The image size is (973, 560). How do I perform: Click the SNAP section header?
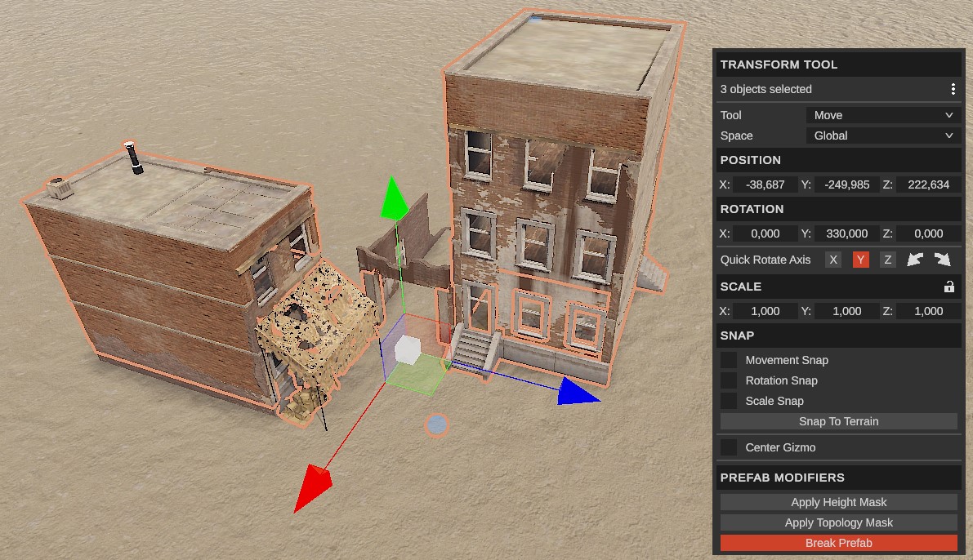838,336
